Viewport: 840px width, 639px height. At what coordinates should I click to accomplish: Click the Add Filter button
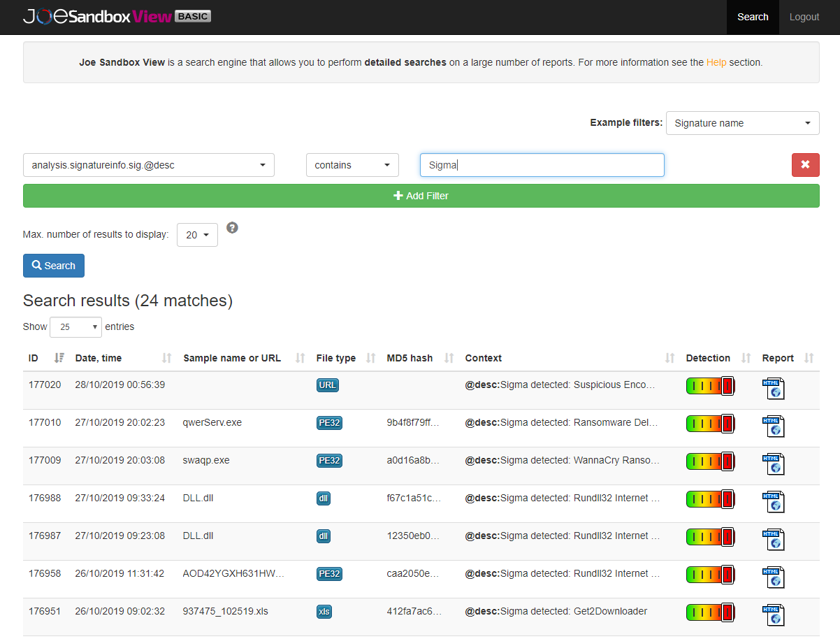click(x=421, y=196)
